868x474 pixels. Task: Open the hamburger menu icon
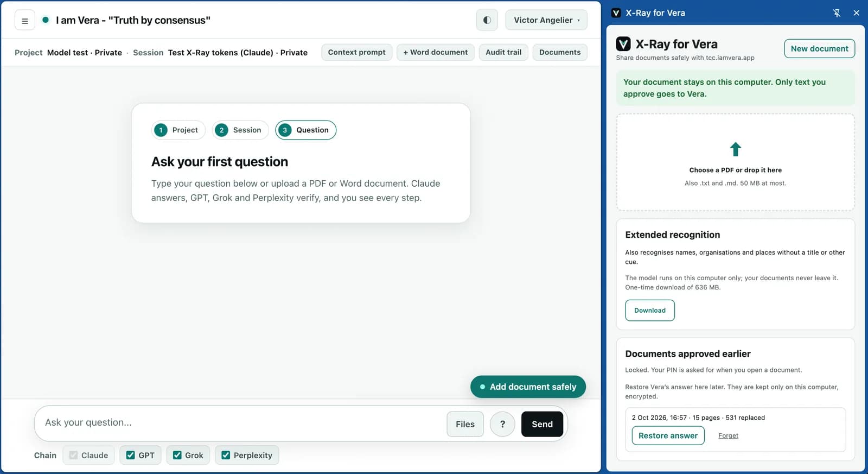tap(24, 21)
